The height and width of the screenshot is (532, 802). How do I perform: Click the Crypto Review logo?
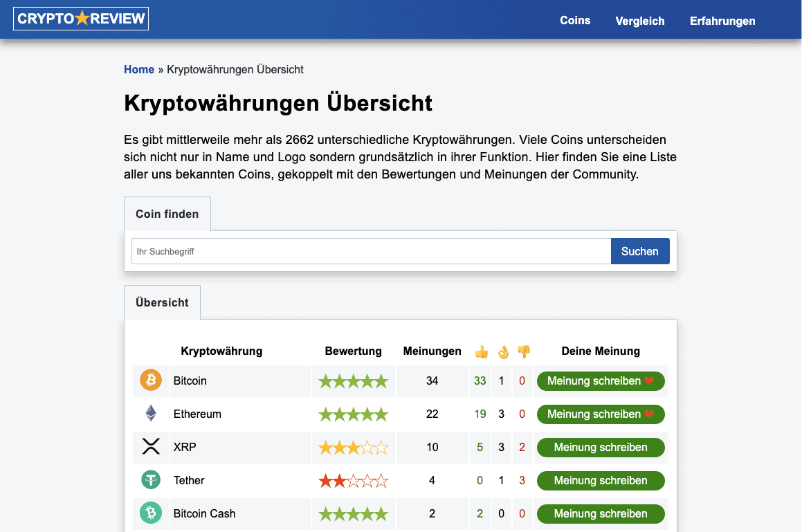81,19
